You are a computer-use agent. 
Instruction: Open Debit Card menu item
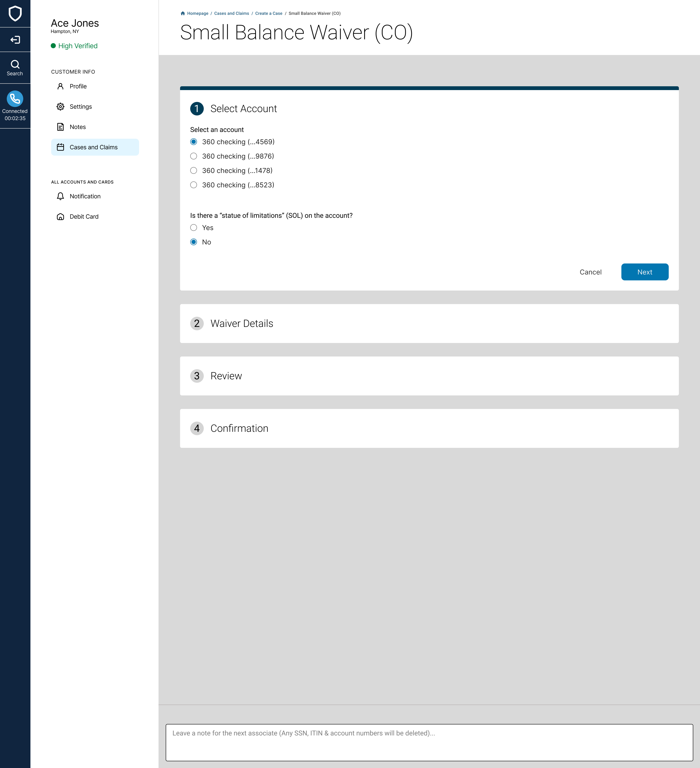point(84,217)
